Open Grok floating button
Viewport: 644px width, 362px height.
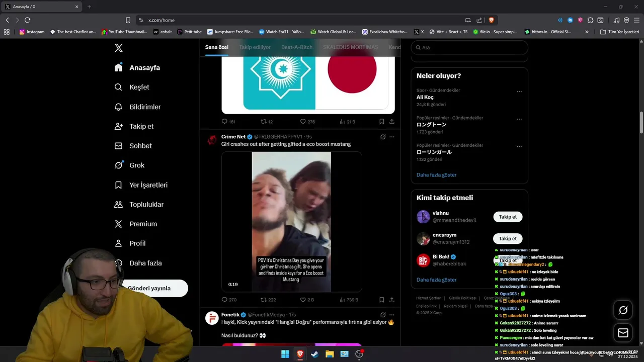(x=623, y=310)
